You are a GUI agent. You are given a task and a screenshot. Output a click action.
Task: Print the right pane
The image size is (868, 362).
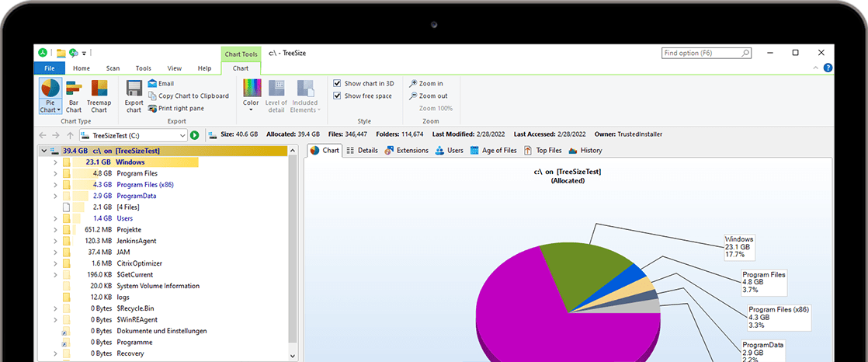click(176, 109)
